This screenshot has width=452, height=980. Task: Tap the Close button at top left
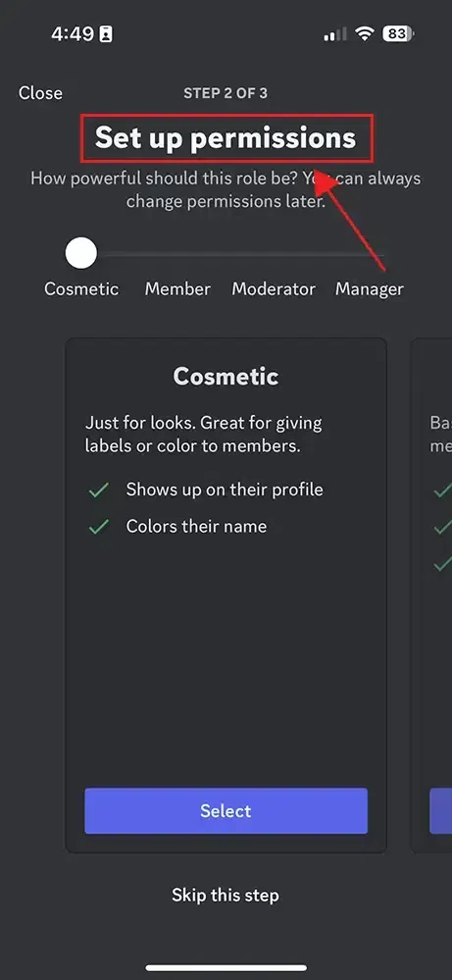[40, 93]
